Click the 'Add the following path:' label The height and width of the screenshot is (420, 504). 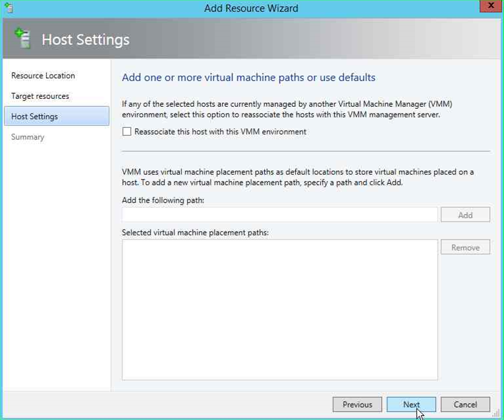[x=163, y=200]
